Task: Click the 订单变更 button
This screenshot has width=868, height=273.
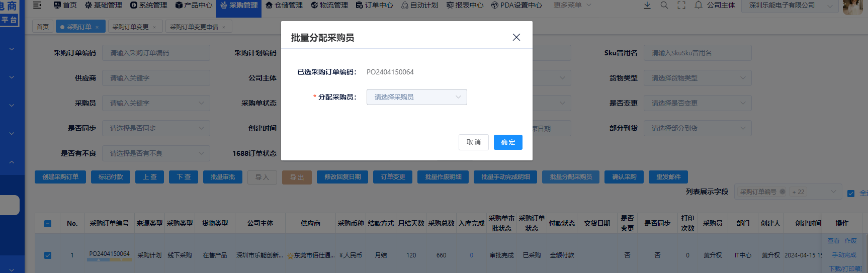Action: 393,177
